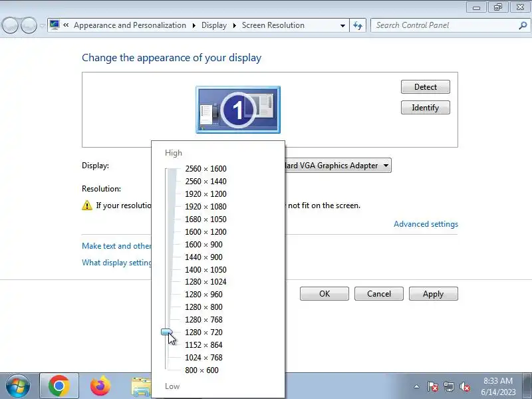Click the Back navigation arrow
532x399 pixels.
pyautogui.click(x=10, y=25)
